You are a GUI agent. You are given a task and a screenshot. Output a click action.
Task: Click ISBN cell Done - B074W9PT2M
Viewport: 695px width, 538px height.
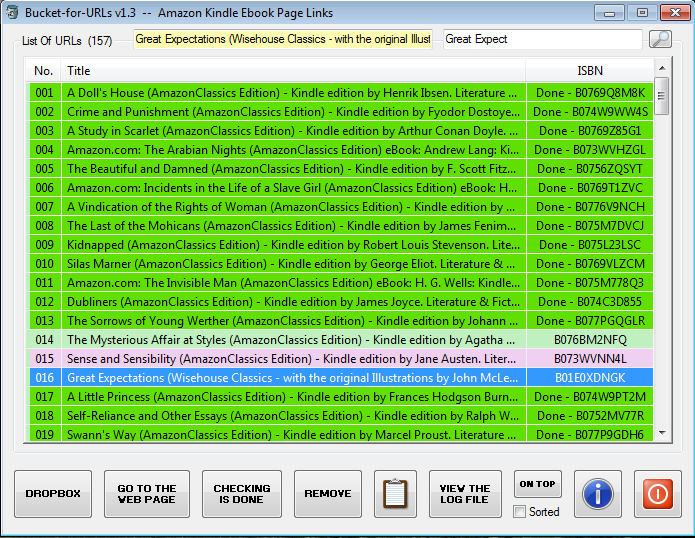point(590,397)
